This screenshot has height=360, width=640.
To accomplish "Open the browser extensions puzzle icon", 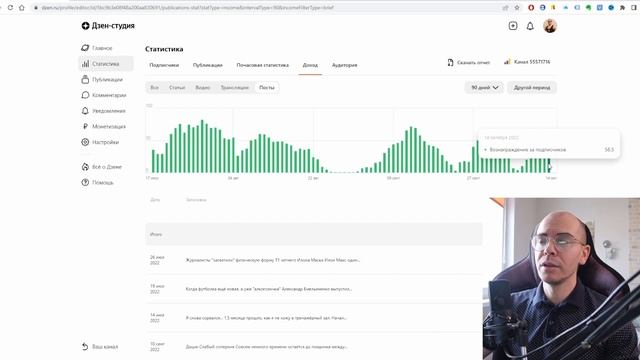I will (x=622, y=7).
